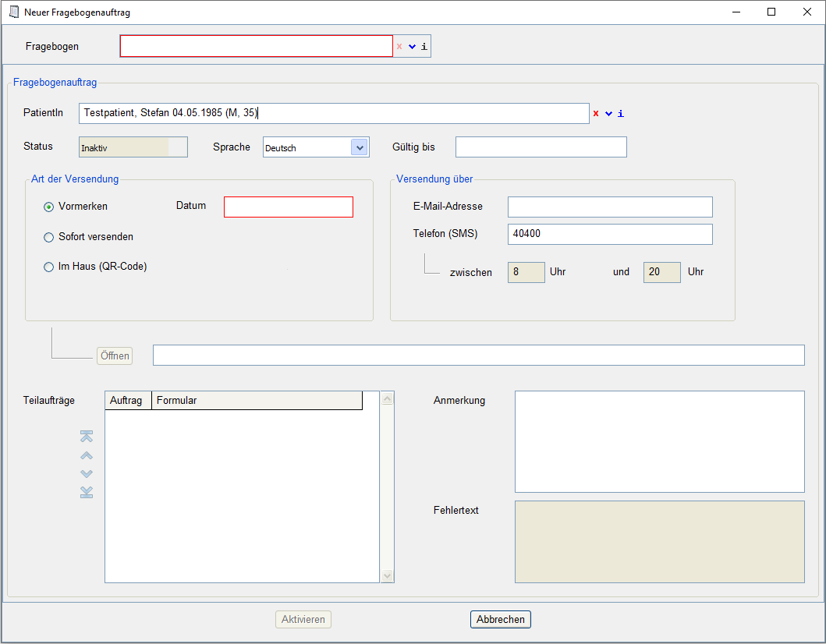
Task: Open the Sprache dropdown
Action: coord(359,147)
